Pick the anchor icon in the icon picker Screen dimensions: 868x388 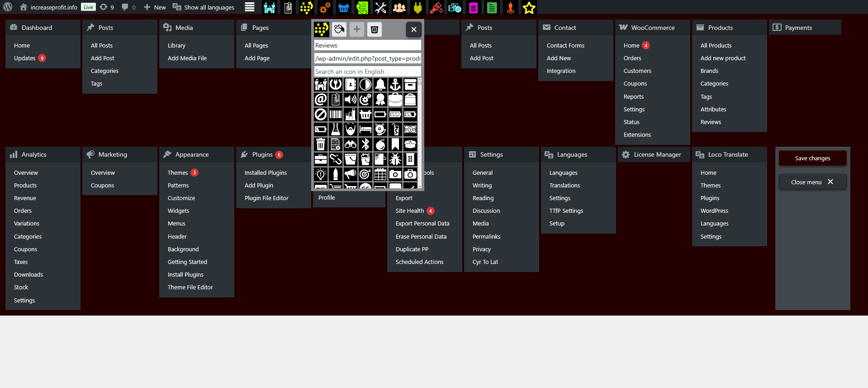[x=395, y=85]
